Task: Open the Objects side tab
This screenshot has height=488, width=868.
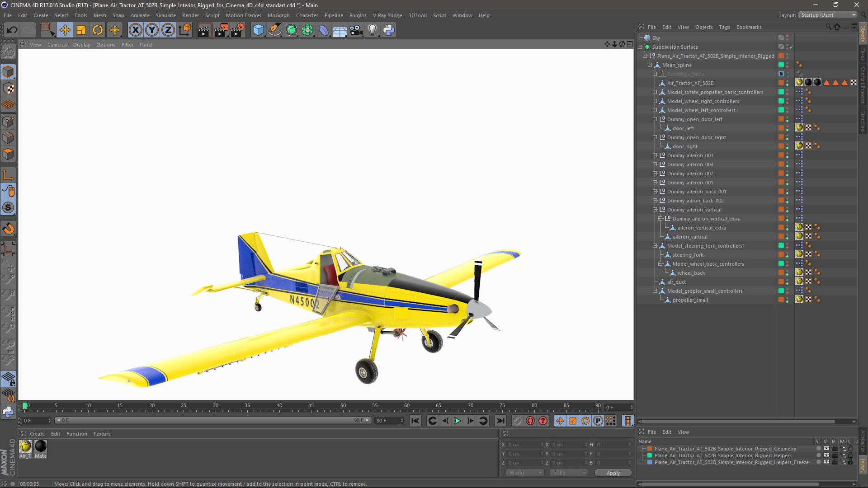Action: pyautogui.click(x=863, y=34)
